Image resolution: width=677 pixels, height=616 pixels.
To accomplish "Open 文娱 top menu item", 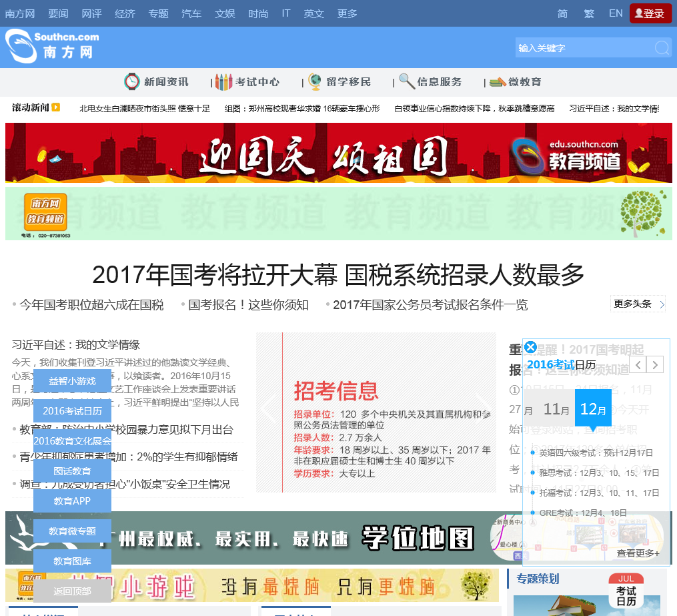I will [x=225, y=13].
